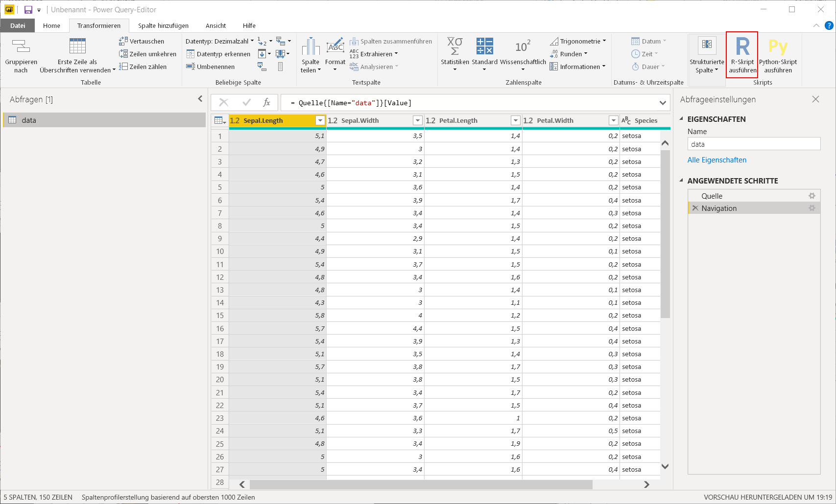Click Zeilen zählen icon
This screenshot has height=504, width=836.
point(123,67)
